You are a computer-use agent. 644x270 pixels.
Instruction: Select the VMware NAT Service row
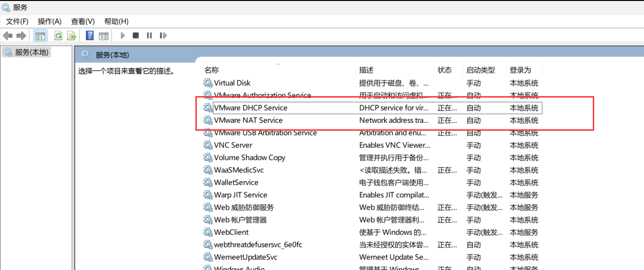[248, 120]
